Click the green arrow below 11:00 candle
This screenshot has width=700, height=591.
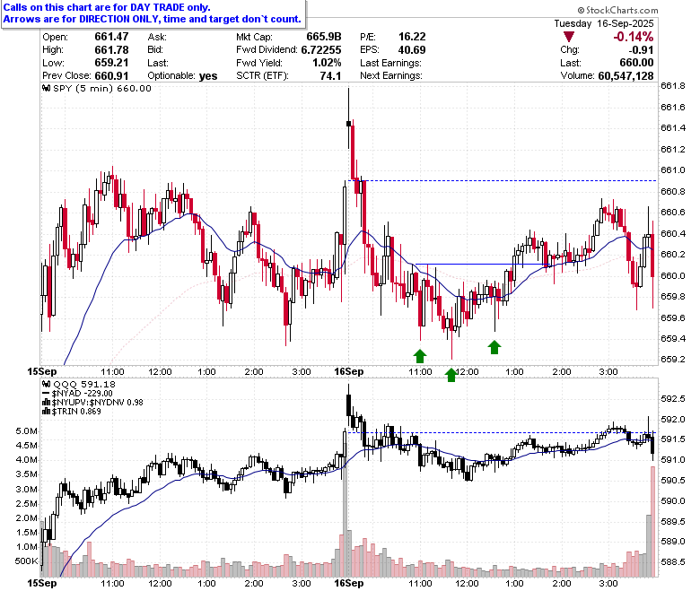[420, 356]
